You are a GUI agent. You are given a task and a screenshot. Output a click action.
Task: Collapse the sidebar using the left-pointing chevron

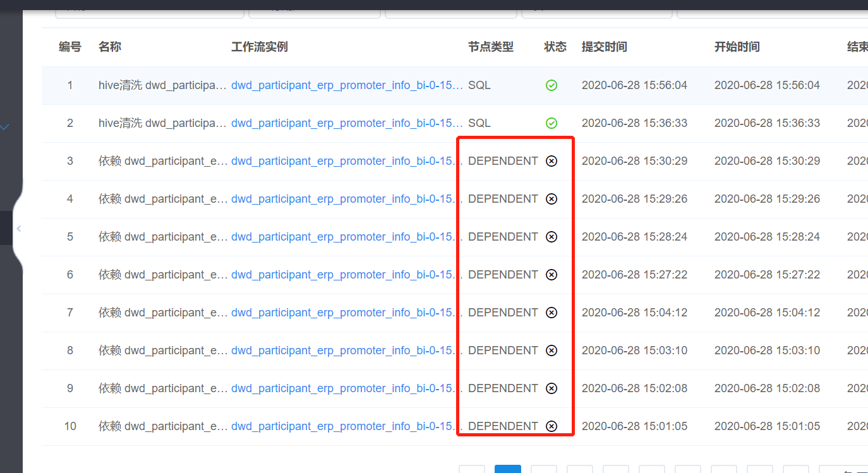[x=18, y=229]
